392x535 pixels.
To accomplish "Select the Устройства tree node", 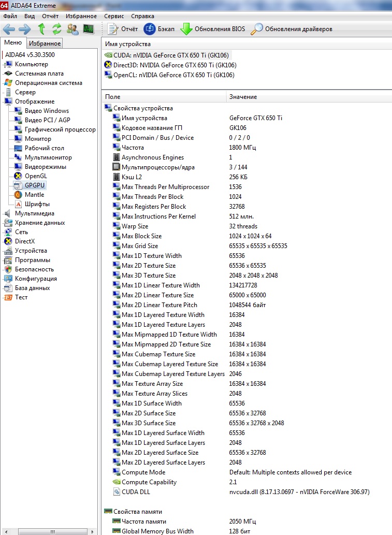I will tap(31, 251).
